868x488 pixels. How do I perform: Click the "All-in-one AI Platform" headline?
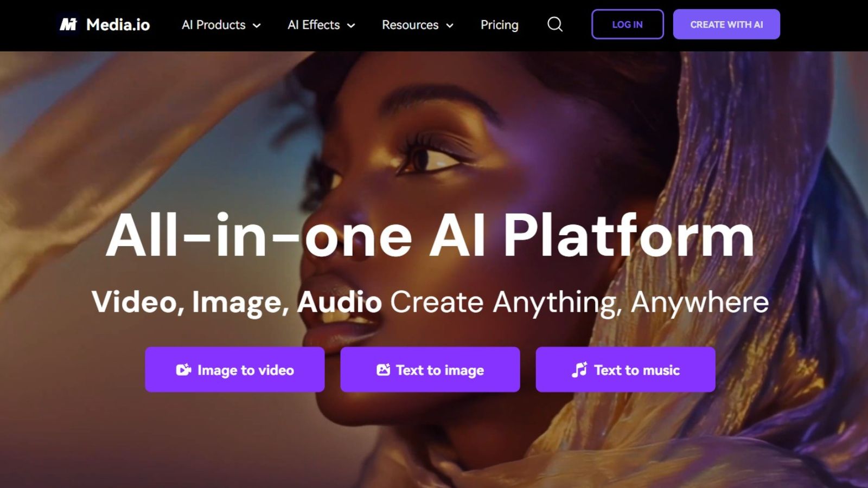coord(430,235)
